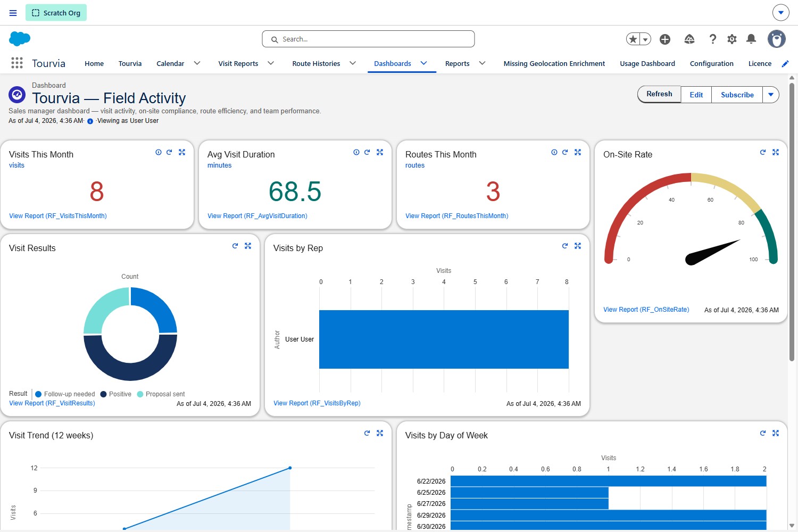This screenshot has height=532, width=798.
Task: Open the Configuration tab
Action: [x=712, y=63]
